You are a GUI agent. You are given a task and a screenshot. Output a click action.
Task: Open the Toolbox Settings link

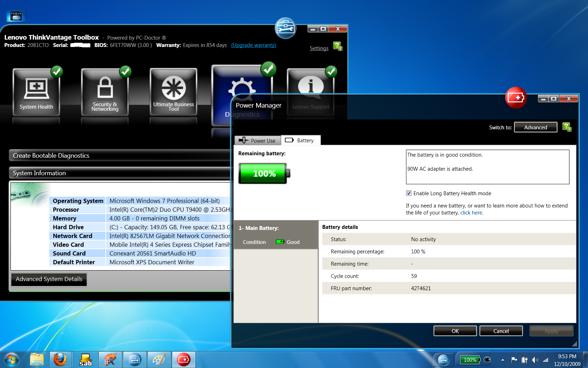click(319, 48)
